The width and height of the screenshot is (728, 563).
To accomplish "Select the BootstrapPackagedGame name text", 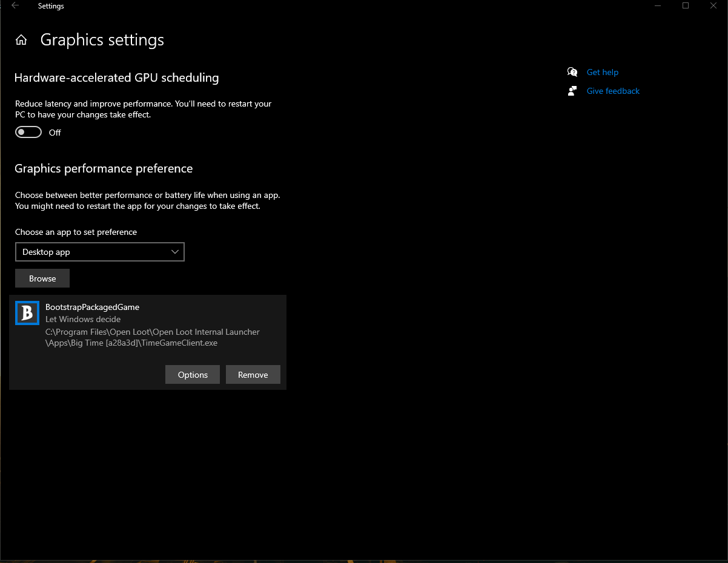I will click(x=92, y=307).
